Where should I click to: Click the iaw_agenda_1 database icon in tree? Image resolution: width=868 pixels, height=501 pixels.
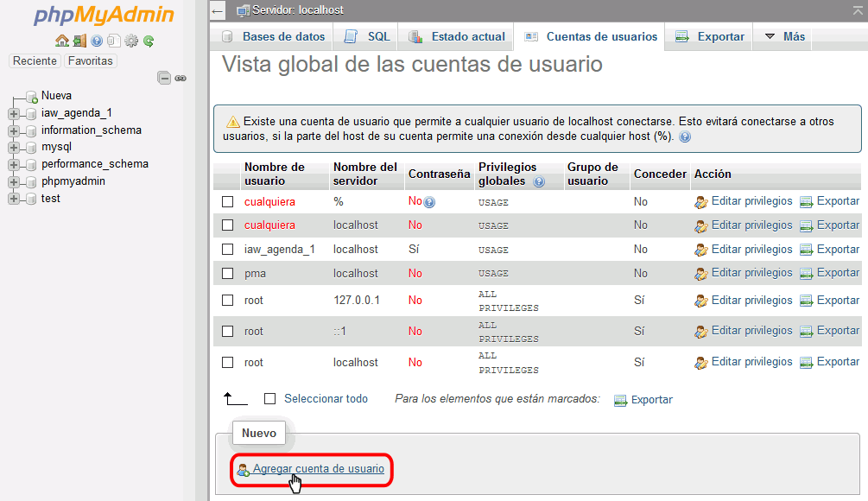[x=32, y=114]
